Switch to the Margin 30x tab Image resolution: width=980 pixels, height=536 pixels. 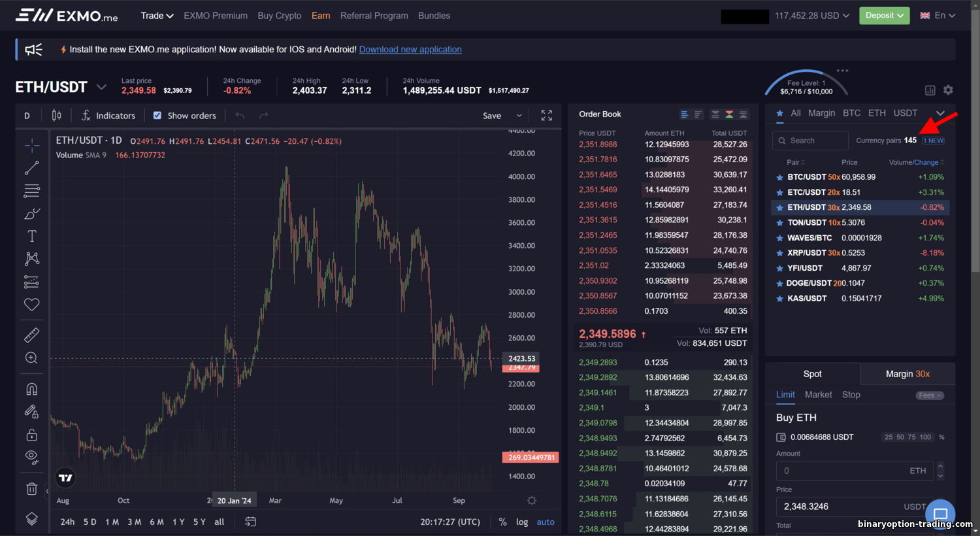(x=907, y=374)
